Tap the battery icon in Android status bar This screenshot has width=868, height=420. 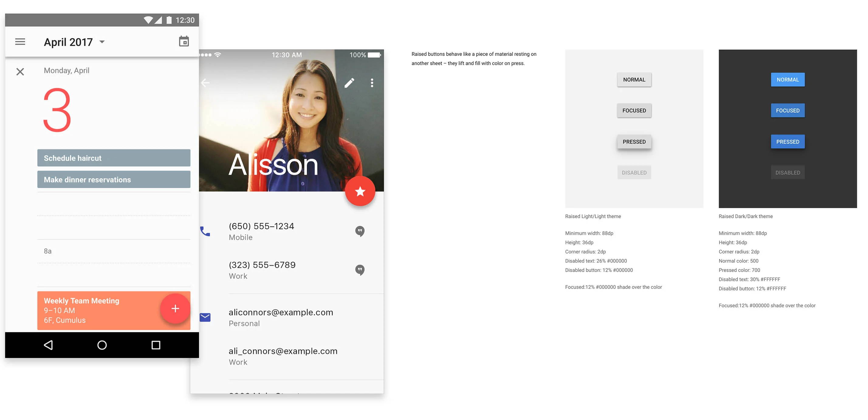tap(169, 20)
